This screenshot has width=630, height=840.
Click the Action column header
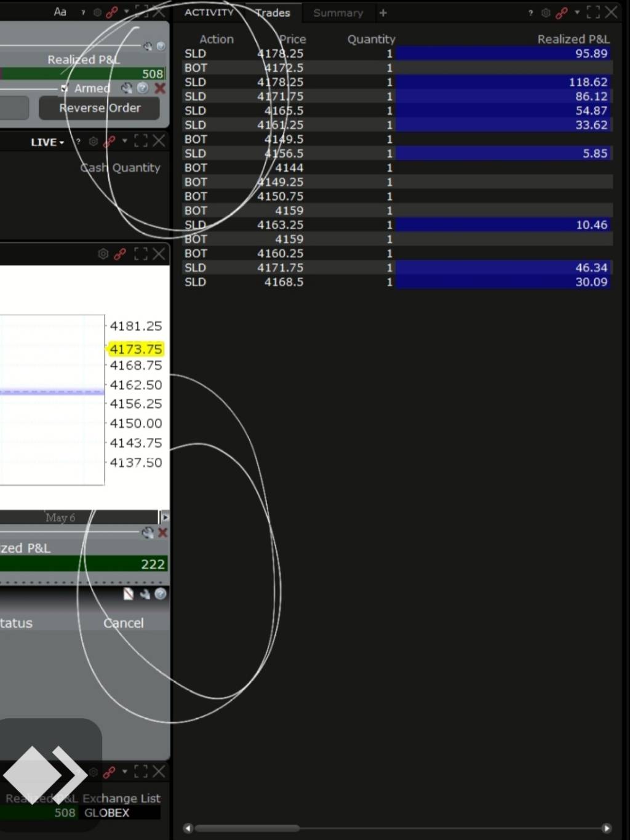tap(217, 39)
